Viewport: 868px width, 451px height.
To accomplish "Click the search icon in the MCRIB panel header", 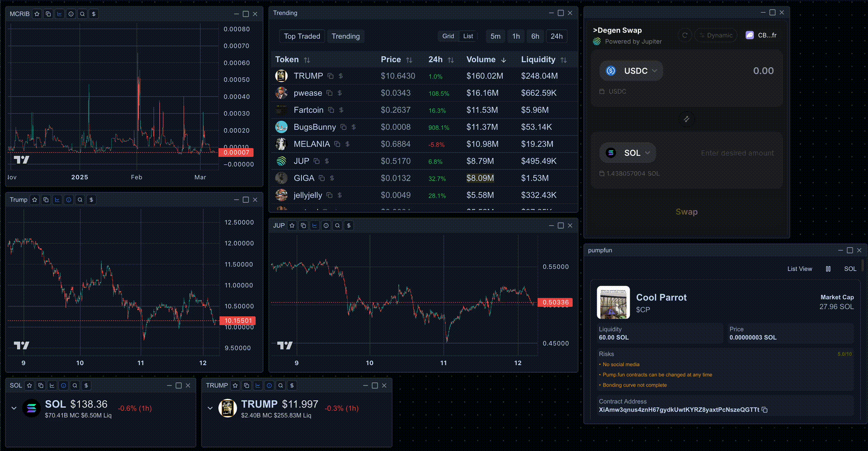I will click(82, 14).
